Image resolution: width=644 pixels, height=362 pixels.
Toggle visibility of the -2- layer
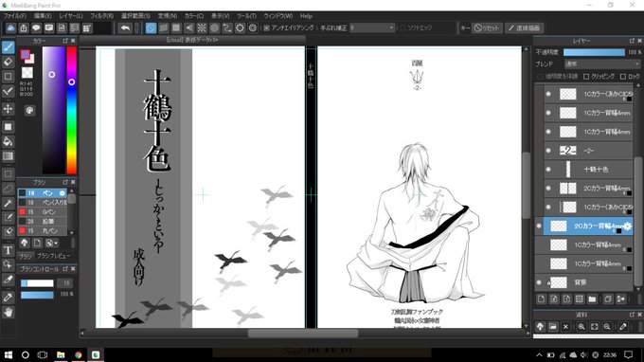[548, 151]
